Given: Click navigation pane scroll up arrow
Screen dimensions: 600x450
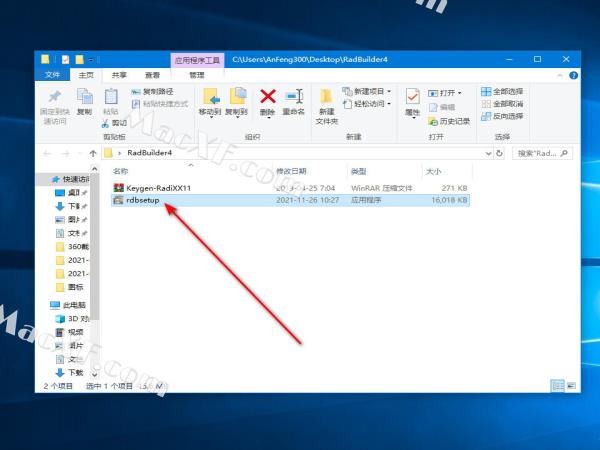Looking at the screenshot, I should pos(95,169).
